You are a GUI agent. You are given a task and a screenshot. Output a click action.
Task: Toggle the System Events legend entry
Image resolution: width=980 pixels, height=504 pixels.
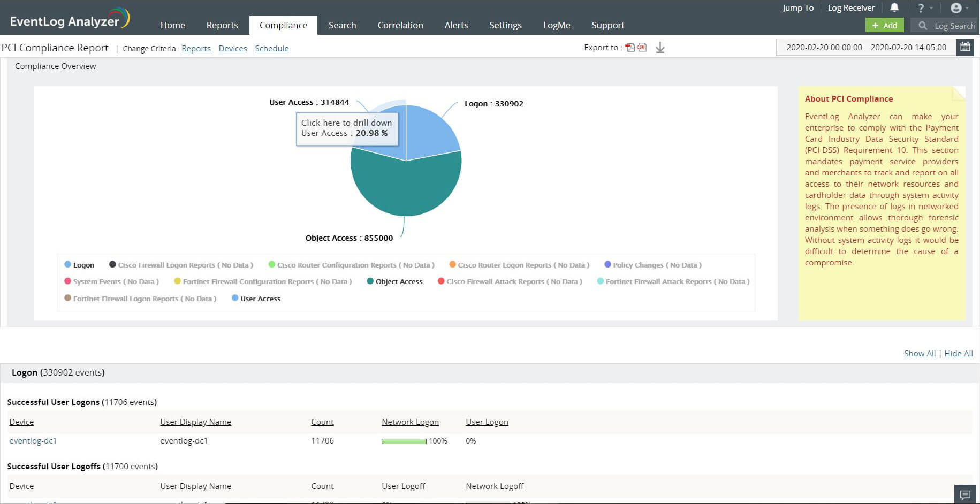[x=111, y=281]
